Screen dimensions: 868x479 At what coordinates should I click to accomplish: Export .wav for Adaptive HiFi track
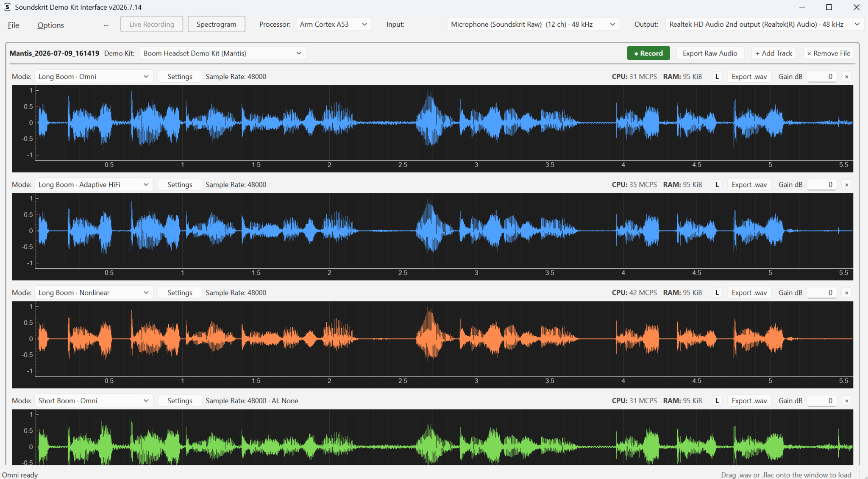click(x=749, y=185)
